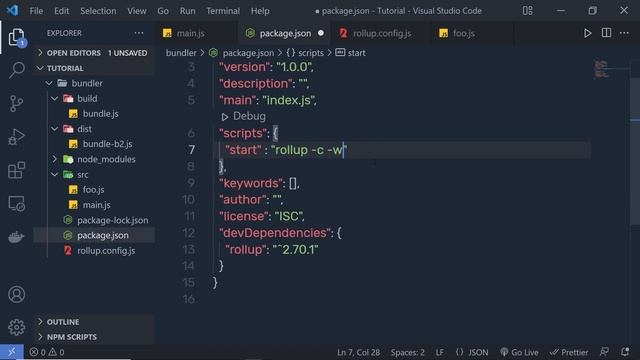This screenshot has width=640, height=360.
Task: Click the bundler breadcrumb segment
Action: coord(181,53)
